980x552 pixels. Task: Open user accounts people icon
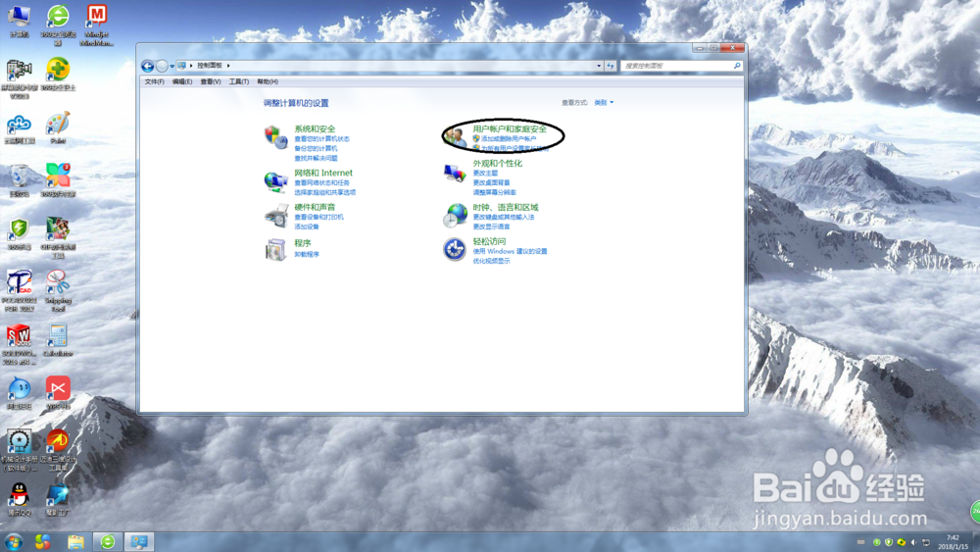pyautogui.click(x=456, y=137)
